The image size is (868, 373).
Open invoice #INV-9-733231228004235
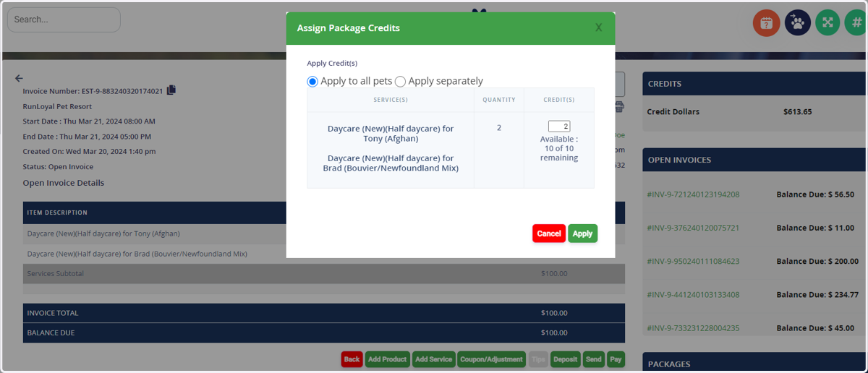point(693,327)
